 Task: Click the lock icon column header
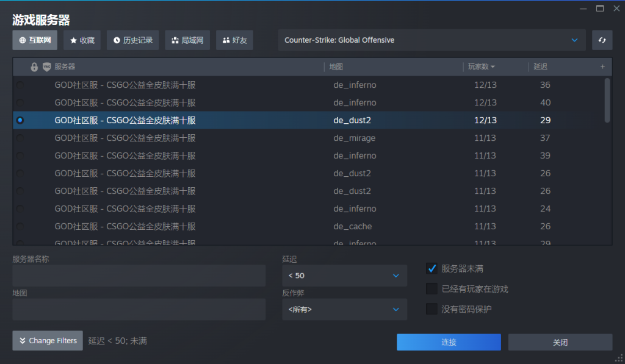pos(34,66)
